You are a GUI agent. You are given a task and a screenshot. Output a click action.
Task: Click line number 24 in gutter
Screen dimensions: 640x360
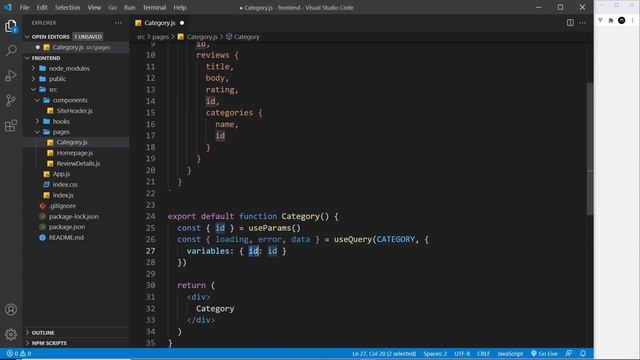(151, 216)
